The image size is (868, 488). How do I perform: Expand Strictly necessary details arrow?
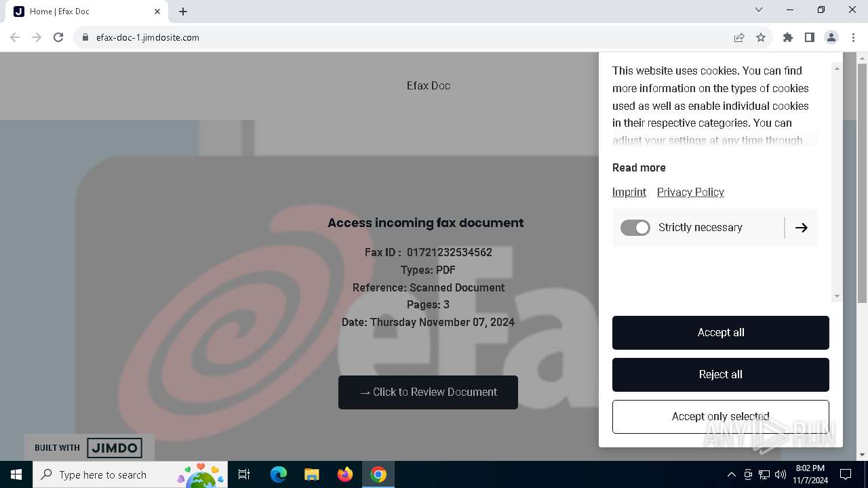[x=801, y=228]
